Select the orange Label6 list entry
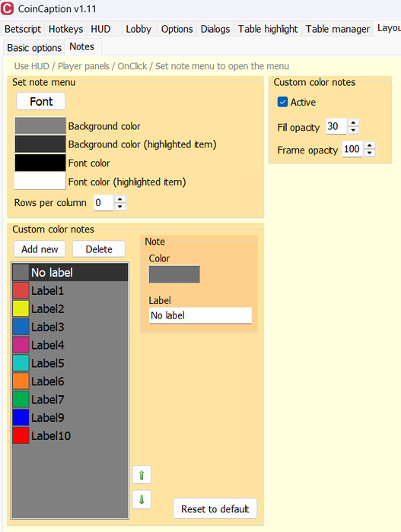The image size is (401, 532). pyautogui.click(x=70, y=382)
